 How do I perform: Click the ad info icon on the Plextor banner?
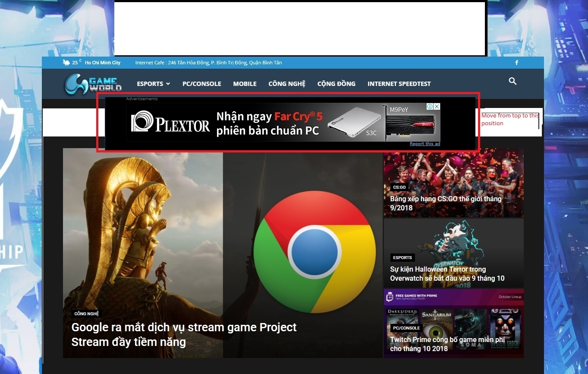(430, 106)
